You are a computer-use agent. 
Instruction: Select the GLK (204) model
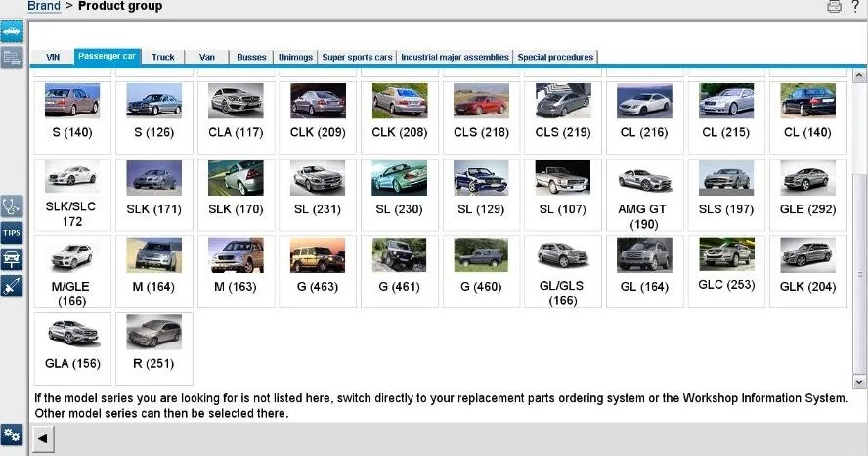tap(808, 271)
